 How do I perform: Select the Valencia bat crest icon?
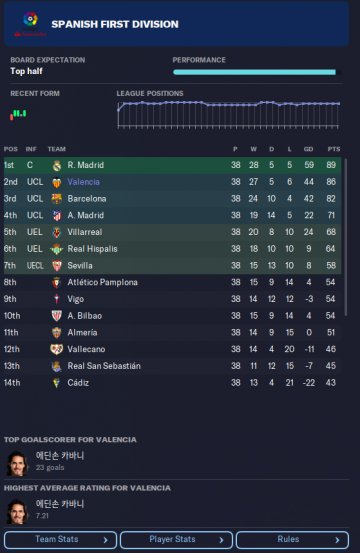56,182
